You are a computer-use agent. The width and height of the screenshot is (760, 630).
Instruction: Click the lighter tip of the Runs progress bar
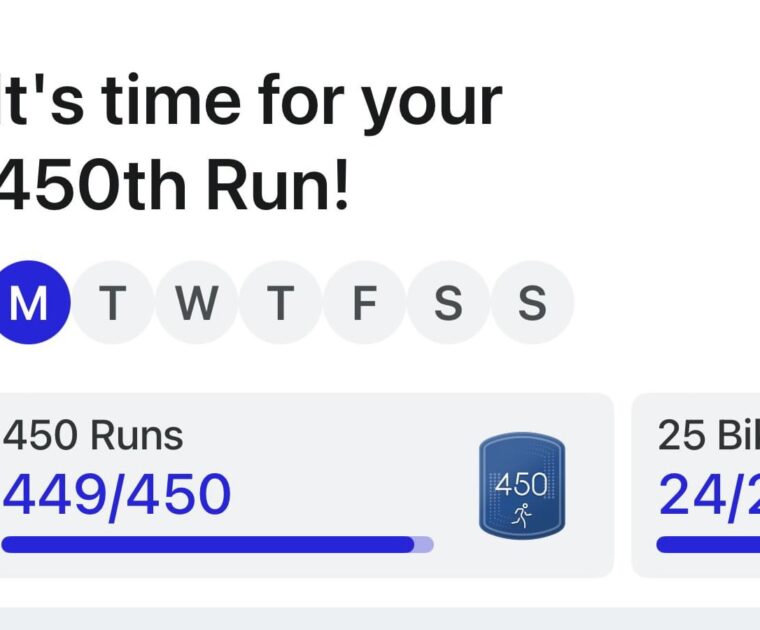click(424, 545)
